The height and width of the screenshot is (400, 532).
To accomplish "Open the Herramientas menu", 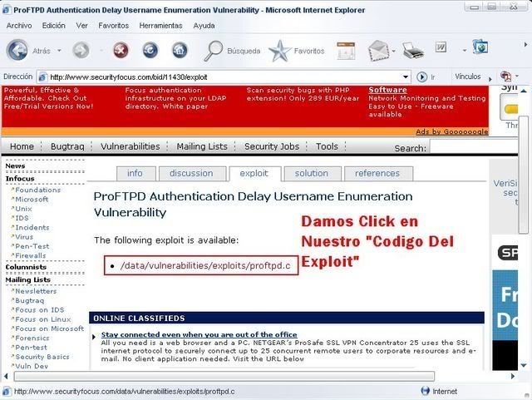I will point(160,26).
